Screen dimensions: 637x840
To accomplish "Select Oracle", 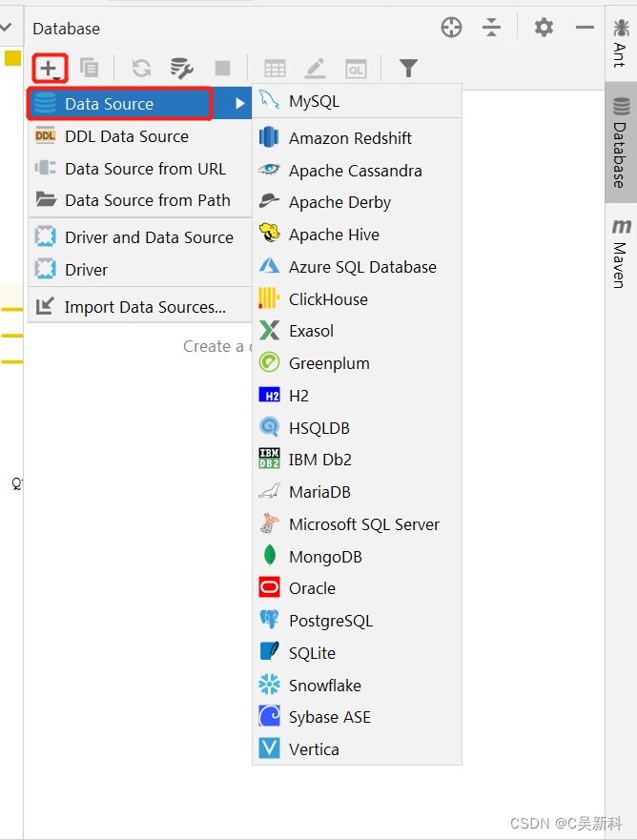I will click(357, 588).
